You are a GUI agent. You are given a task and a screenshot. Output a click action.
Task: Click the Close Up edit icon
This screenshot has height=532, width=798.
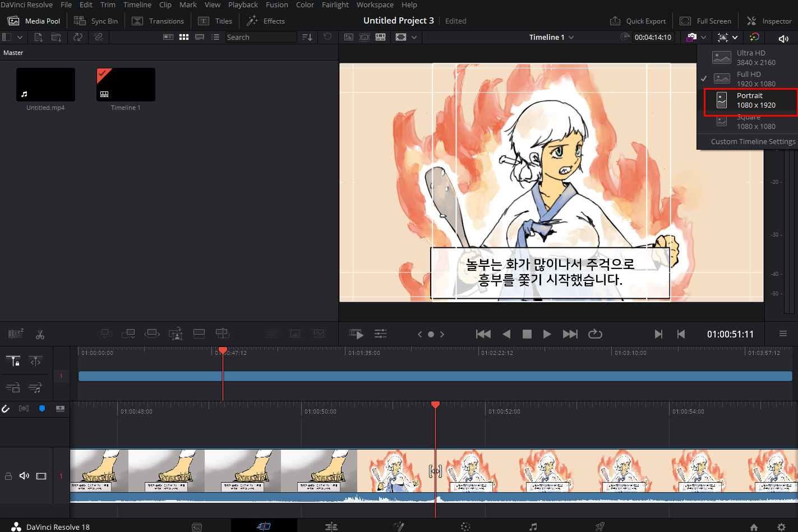point(176,334)
